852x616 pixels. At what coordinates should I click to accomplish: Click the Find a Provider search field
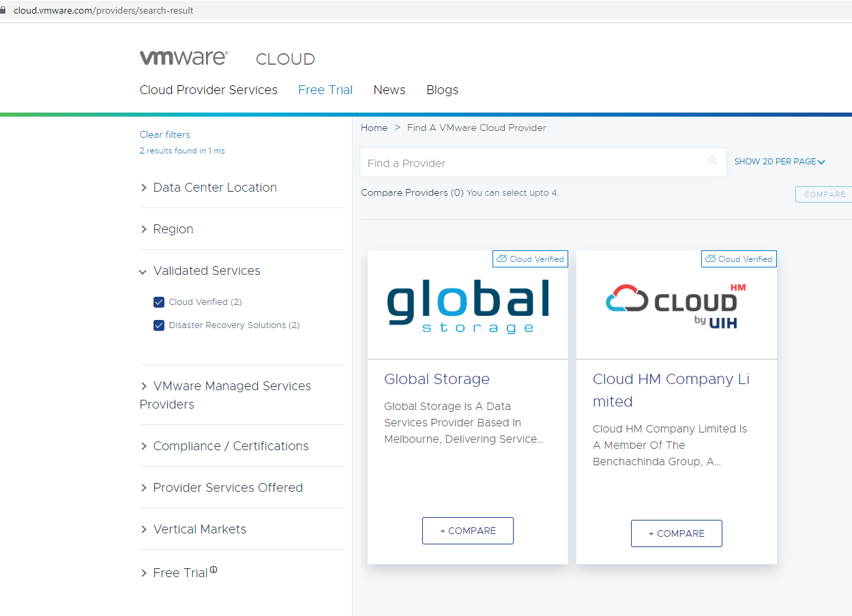(543, 162)
